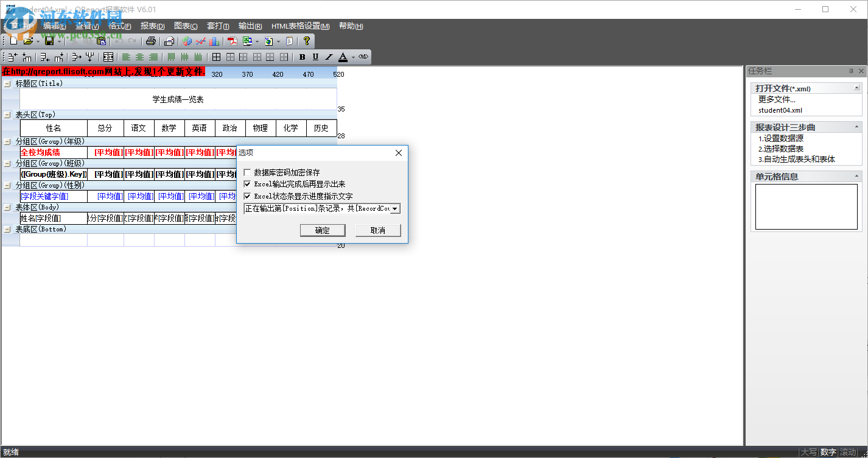
Task: Select the 1.设置数据源 step item
Action: tap(782, 138)
